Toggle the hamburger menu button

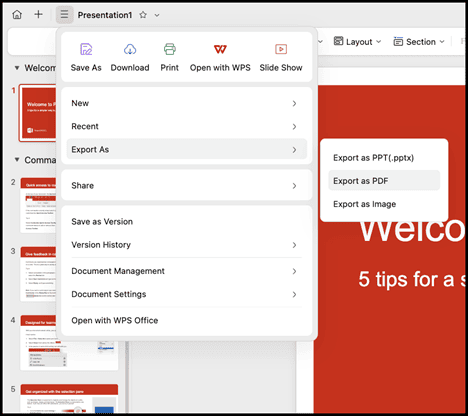point(64,15)
